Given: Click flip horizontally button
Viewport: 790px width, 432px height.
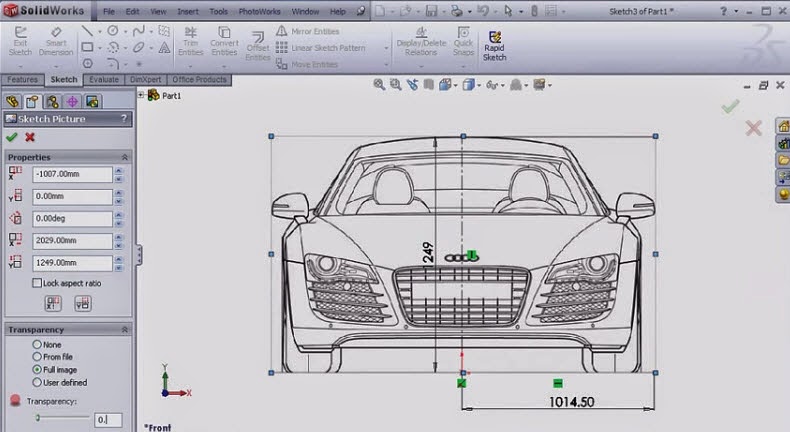Looking at the screenshot, I should point(53,303).
